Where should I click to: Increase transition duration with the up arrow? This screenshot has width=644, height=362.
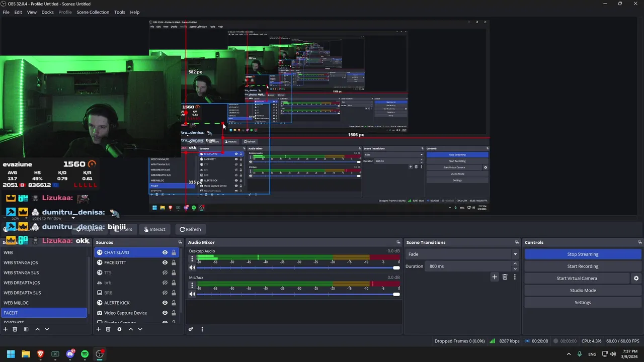pos(515,264)
